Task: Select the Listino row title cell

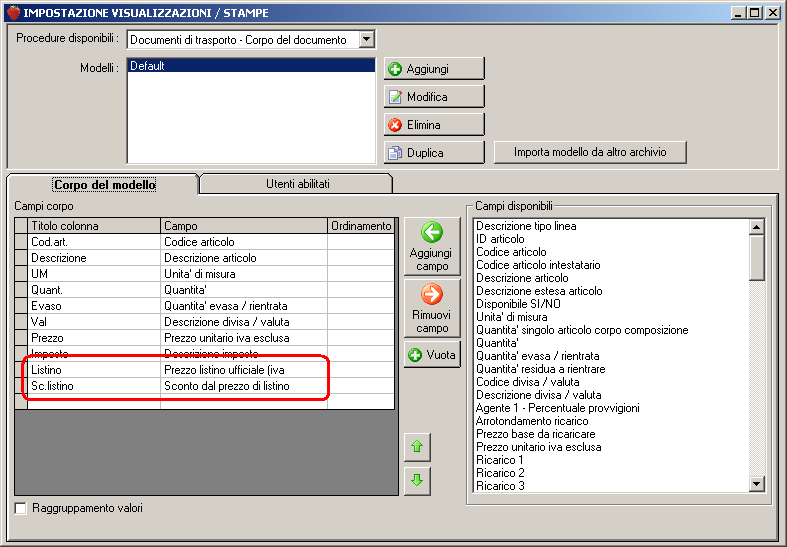Action: pyautogui.click(x=94, y=370)
